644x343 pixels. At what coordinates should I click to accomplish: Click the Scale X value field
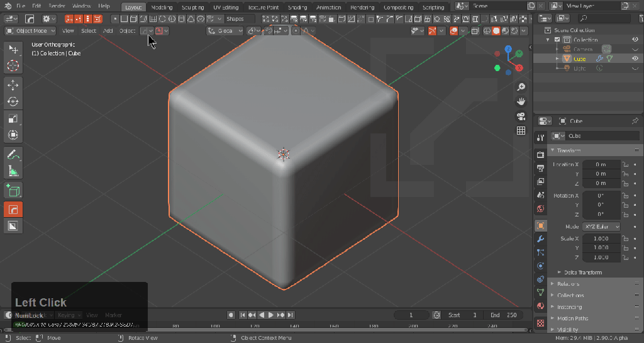[601, 239]
